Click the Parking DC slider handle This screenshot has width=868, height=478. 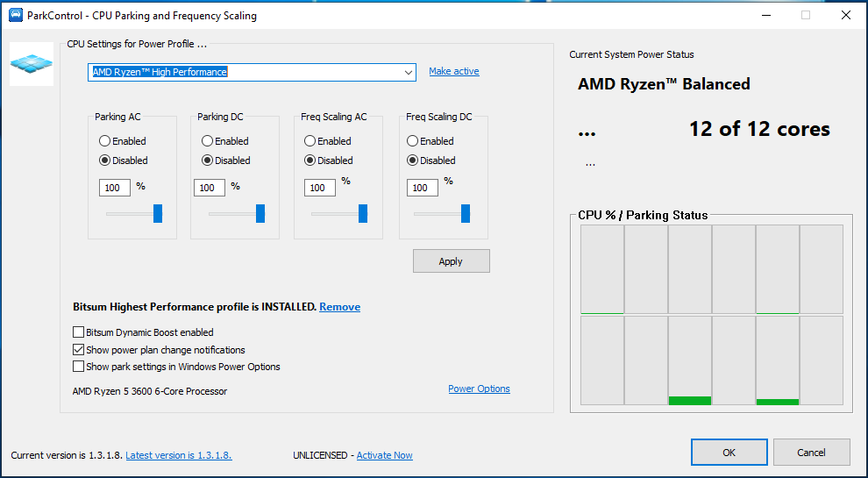click(260, 213)
